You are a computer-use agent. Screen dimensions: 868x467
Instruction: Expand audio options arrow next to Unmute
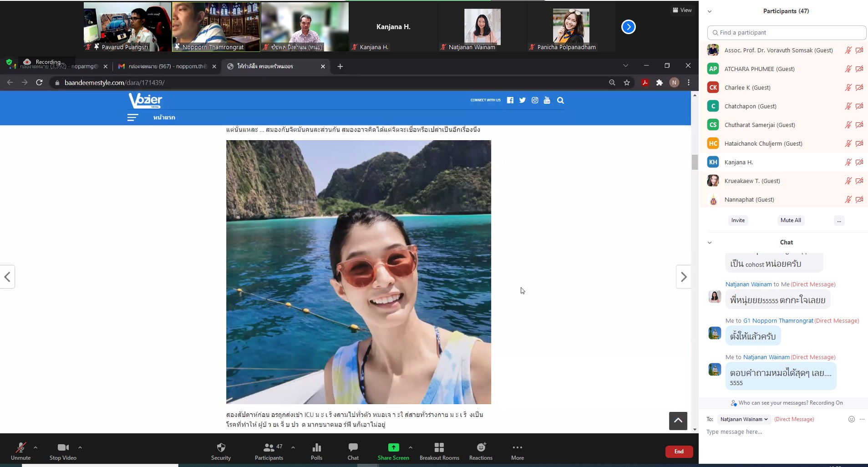point(36,447)
